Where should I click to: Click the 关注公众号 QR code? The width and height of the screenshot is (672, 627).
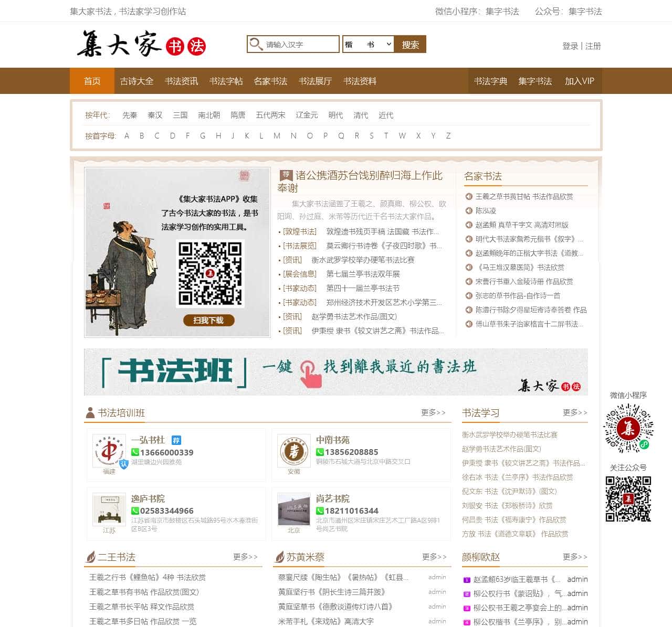(628, 498)
